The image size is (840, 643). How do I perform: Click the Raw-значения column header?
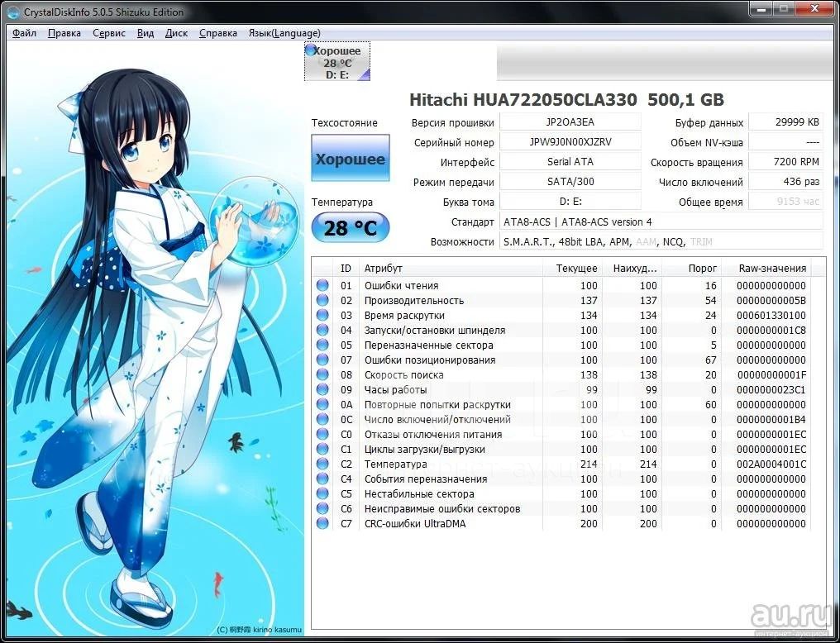[766, 269]
